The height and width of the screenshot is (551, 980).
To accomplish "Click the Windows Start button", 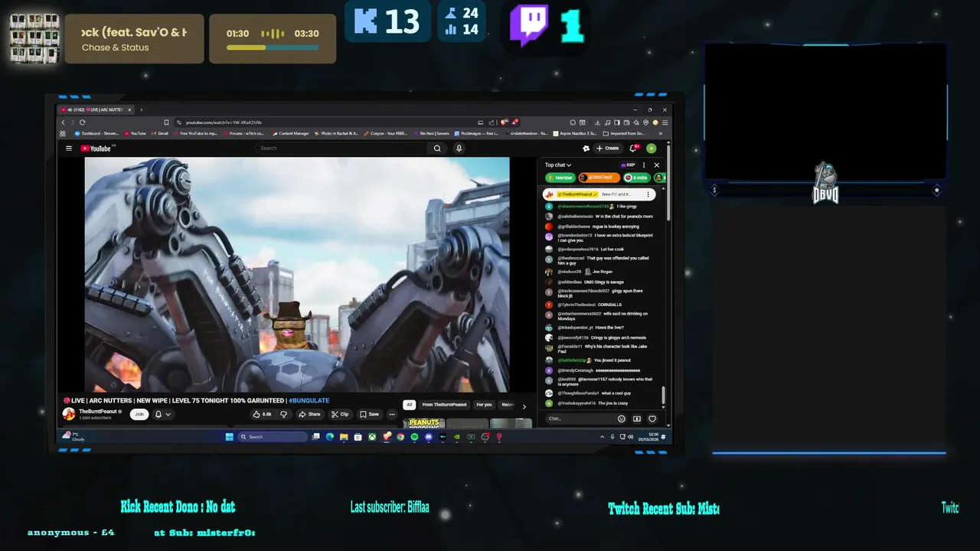I will [x=229, y=437].
